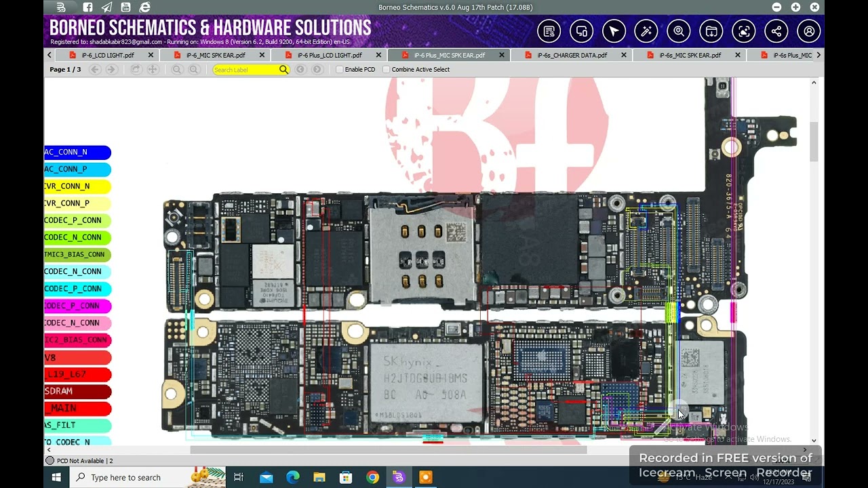Open the user account round icon
This screenshot has width=868, height=488.
click(809, 31)
